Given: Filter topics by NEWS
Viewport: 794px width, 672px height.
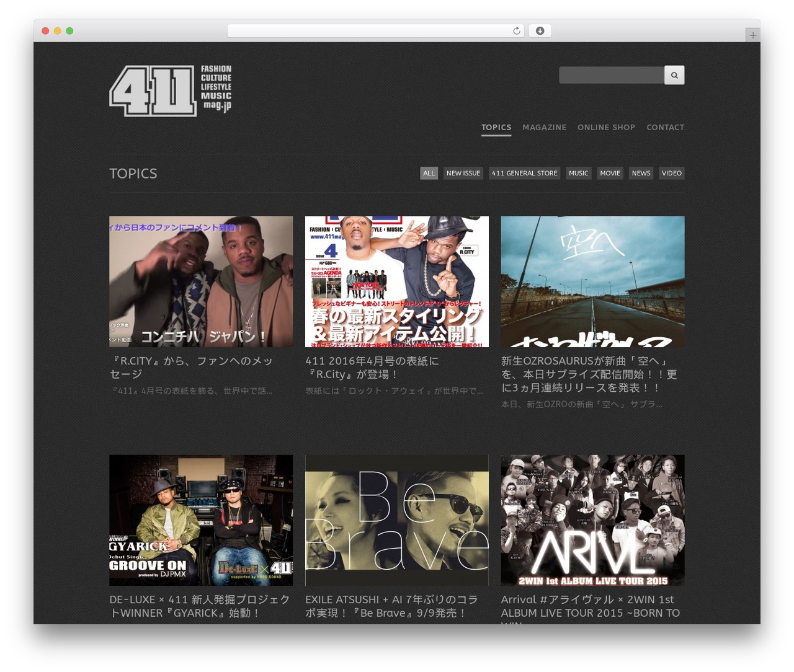Looking at the screenshot, I should (641, 173).
